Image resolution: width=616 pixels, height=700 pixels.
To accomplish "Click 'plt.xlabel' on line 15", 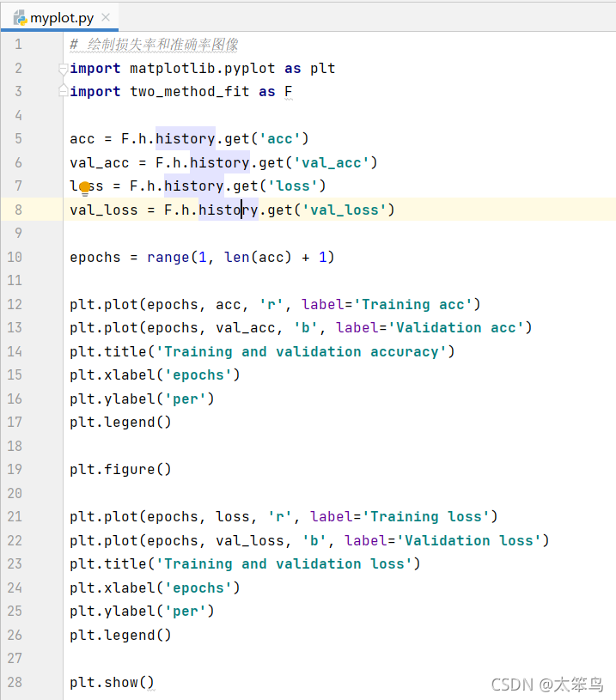I will click(113, 375).
